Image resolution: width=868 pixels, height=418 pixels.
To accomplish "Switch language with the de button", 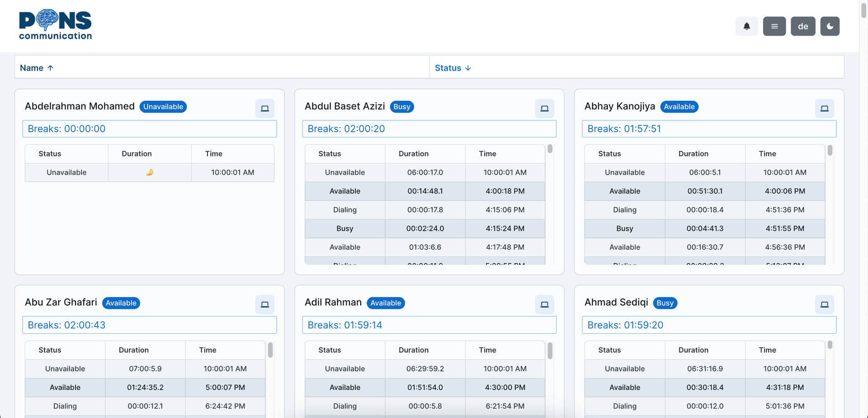I will point(803,26).
